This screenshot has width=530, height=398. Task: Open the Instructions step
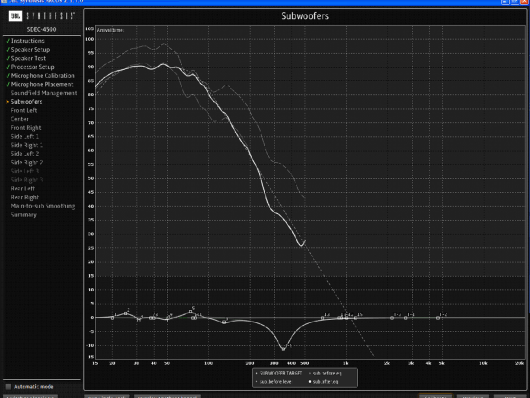(27, 41)
